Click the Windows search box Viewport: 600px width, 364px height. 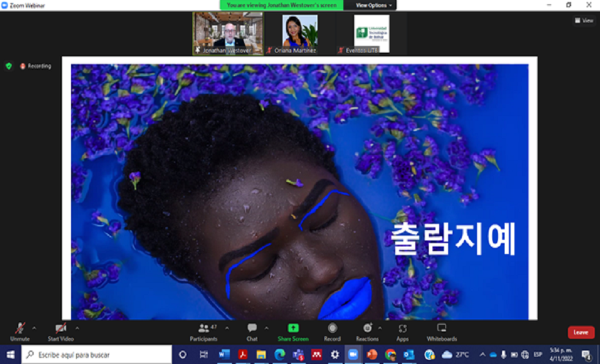(97, 355)
